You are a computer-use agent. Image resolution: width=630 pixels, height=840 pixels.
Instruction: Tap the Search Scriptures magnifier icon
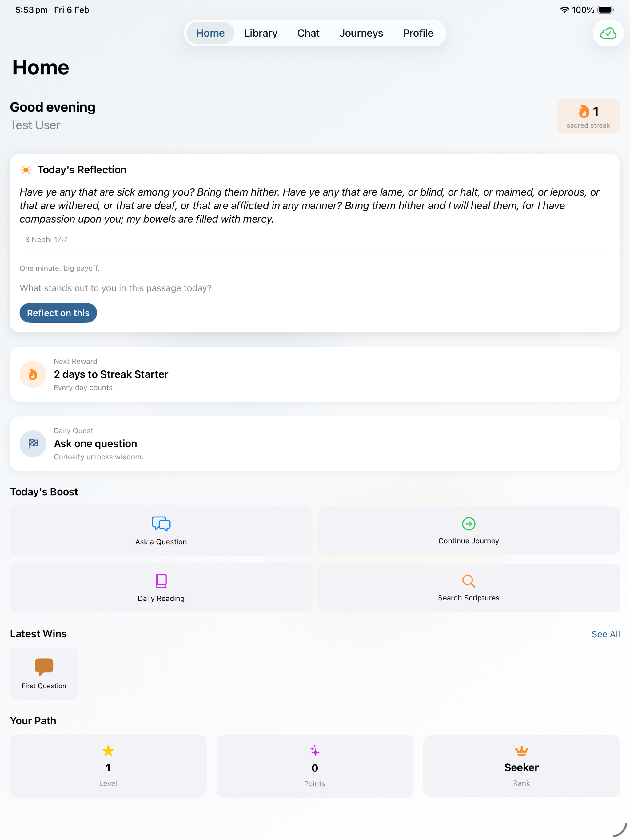point(469,580)
